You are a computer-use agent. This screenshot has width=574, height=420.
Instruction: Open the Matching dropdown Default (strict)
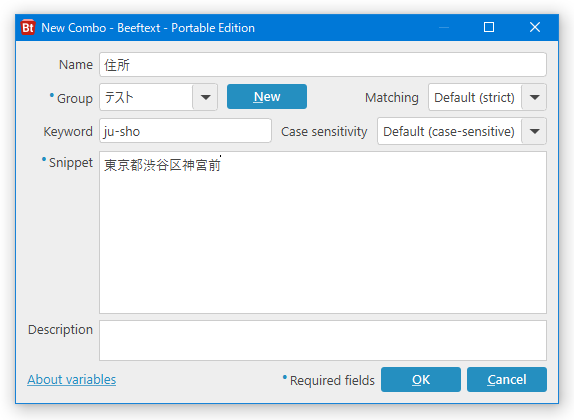coord(487,97)
